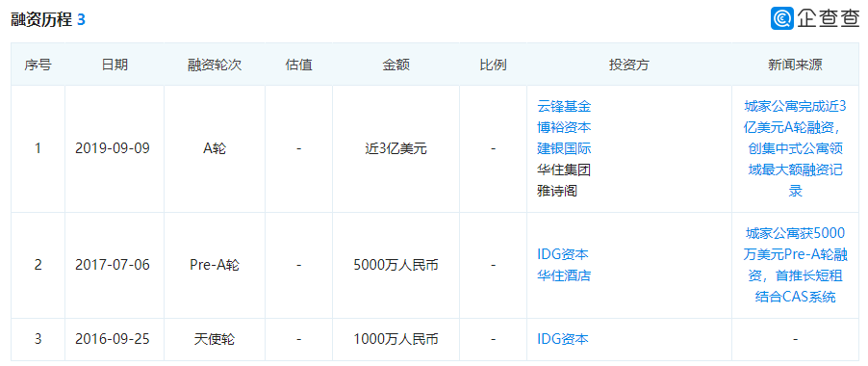This screenshot has width=868, height=366.
Task: Select round cell 天使轮
Action: click(215, 339)
